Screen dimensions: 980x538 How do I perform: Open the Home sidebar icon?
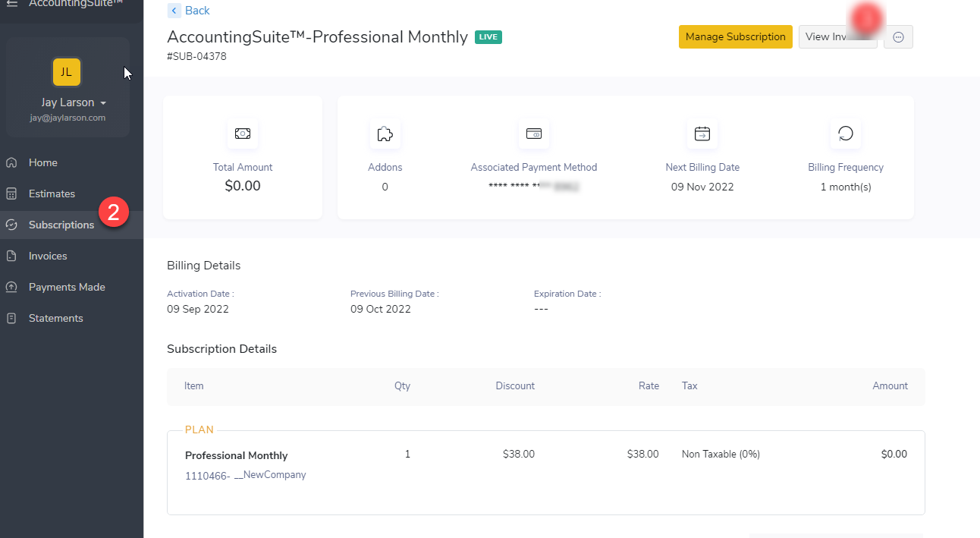11,162
